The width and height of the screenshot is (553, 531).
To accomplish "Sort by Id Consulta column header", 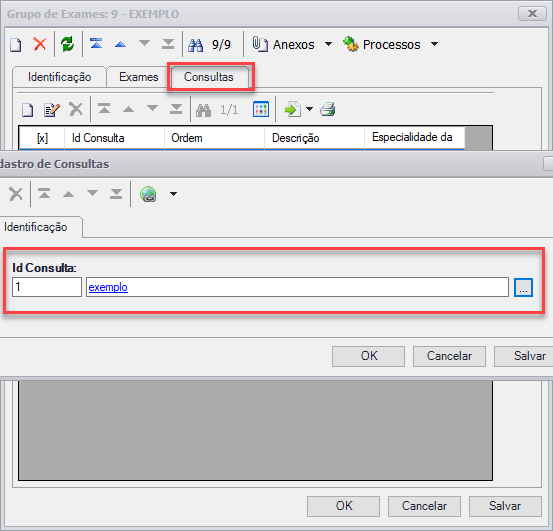I will point(114,138).
